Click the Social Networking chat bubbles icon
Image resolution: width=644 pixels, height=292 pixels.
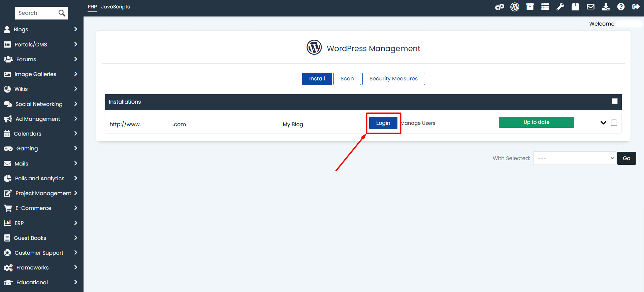point(8,104)
